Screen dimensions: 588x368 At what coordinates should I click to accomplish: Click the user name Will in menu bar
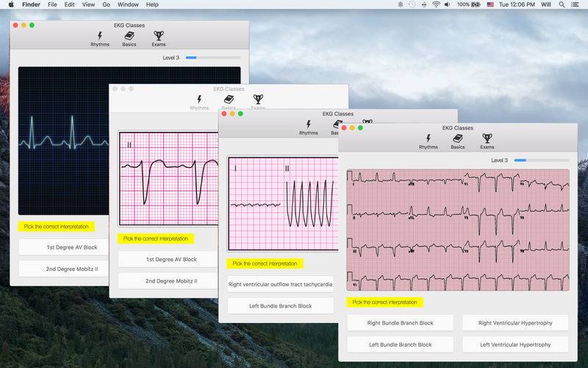(x=546, y=4)
